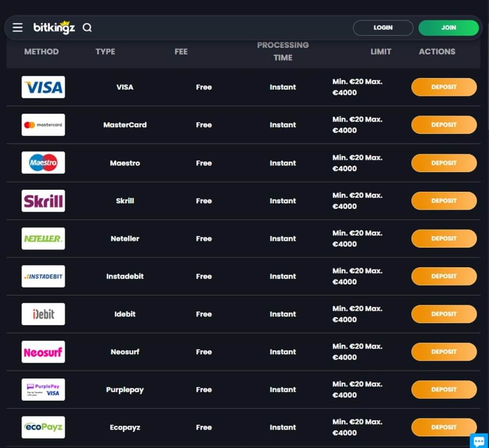Click the Instadebit payment logo
489x448 pixels.
(43, 276)
